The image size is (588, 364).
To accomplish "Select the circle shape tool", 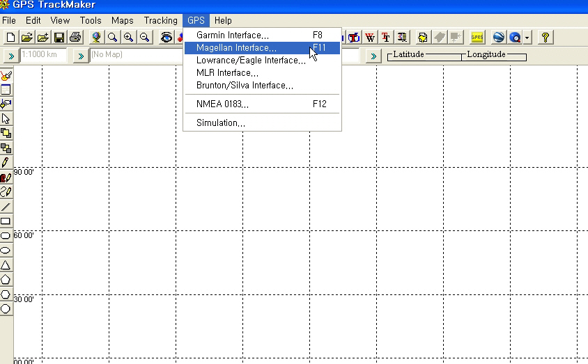I will tap(6, 309).
